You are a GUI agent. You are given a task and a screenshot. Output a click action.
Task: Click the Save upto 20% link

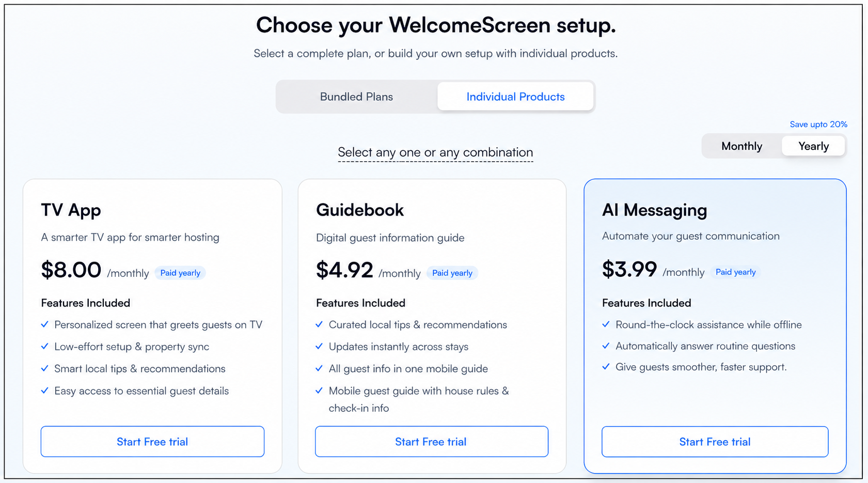[x=818, y=124]
